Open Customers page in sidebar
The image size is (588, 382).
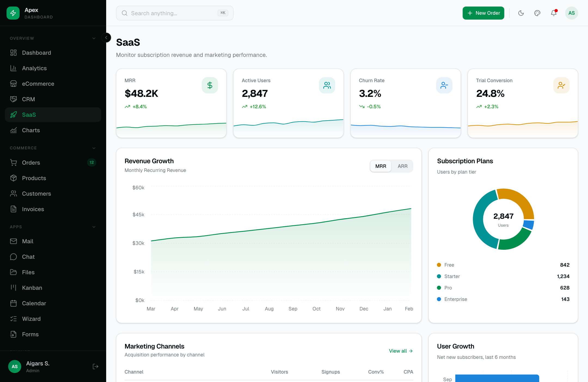tap(53, 194)
